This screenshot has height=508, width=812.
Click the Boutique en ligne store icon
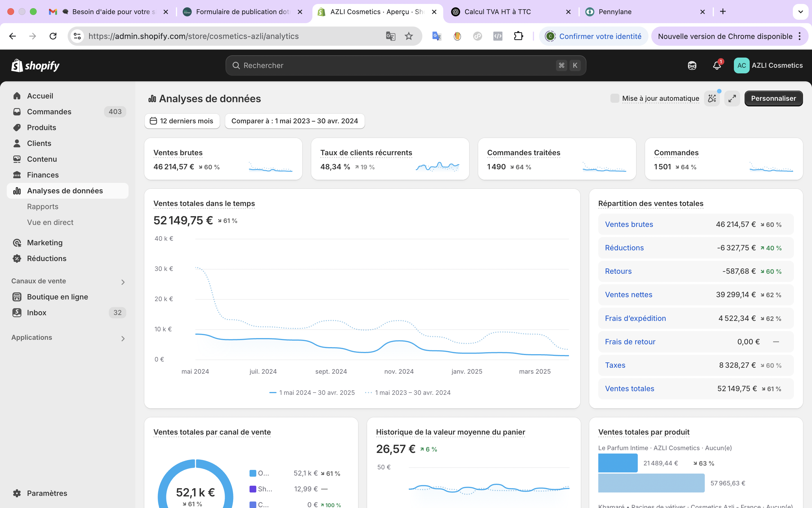17,297
